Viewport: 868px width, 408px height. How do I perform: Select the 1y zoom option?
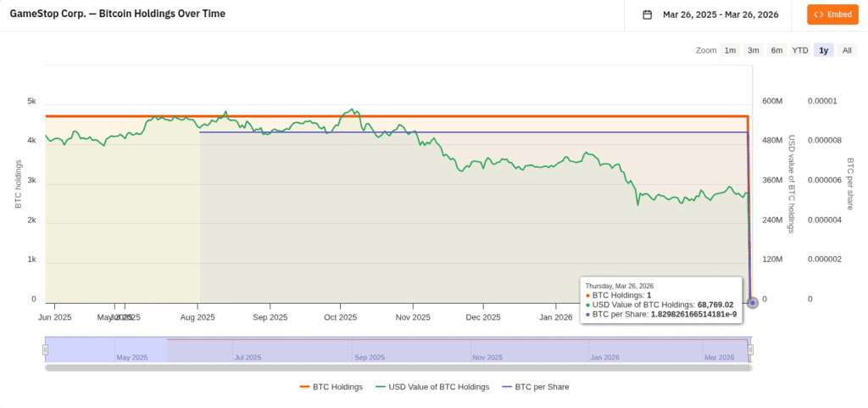[823, 50]
